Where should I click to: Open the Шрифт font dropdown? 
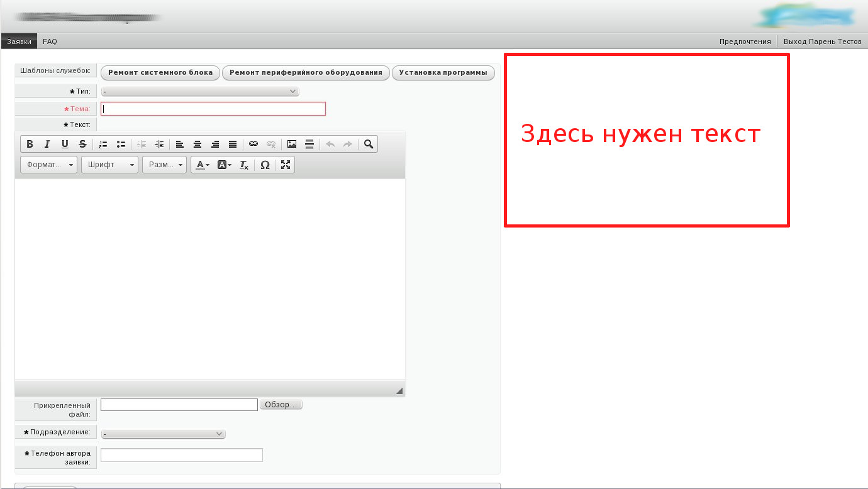[109, 165]
